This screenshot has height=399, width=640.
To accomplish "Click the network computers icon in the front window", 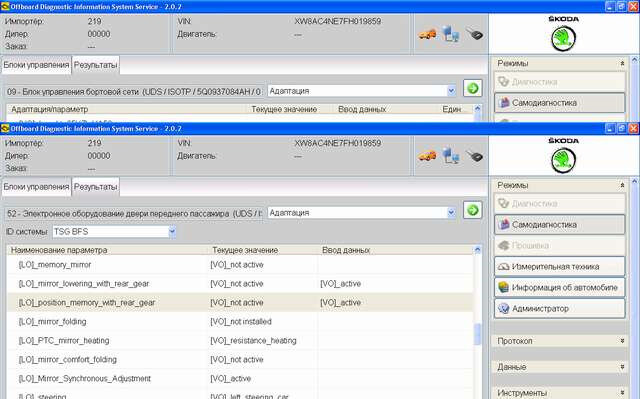I will click(451, 155).
